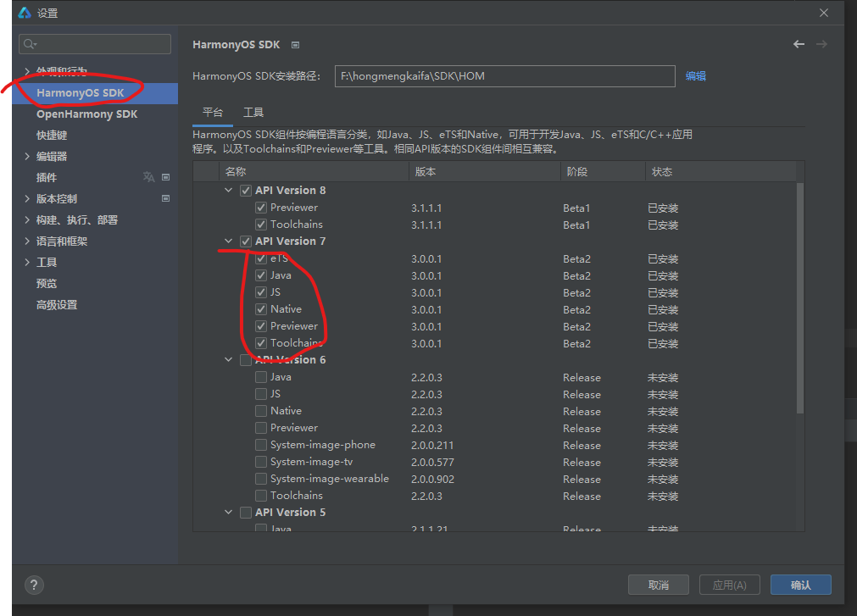Switch to the 工具 tab

(x=253, y=113)
